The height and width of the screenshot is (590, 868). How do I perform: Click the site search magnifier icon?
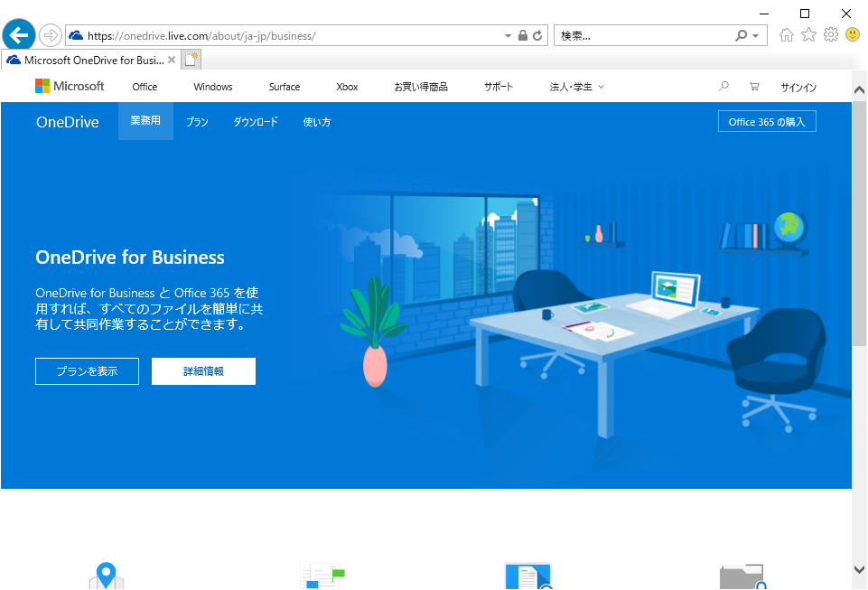[x=723, y=86]
